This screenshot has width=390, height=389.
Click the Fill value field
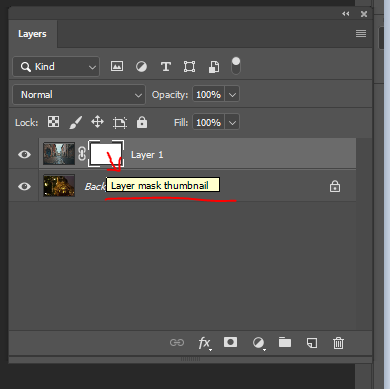tap(208, 123)
